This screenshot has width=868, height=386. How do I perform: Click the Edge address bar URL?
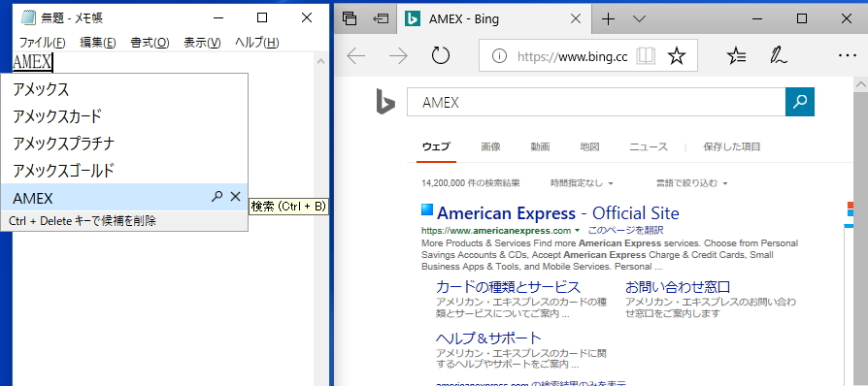click(573, 56)
